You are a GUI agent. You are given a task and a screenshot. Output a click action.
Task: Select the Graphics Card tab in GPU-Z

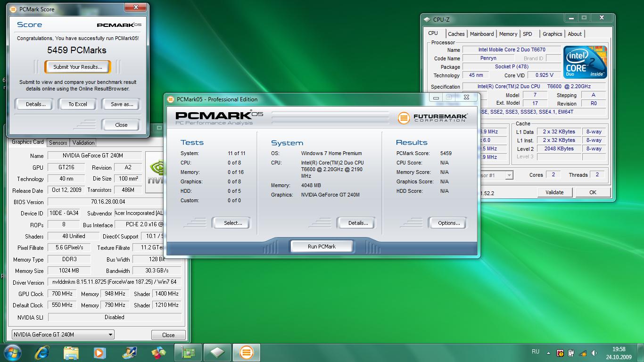(x=27, y=142)
